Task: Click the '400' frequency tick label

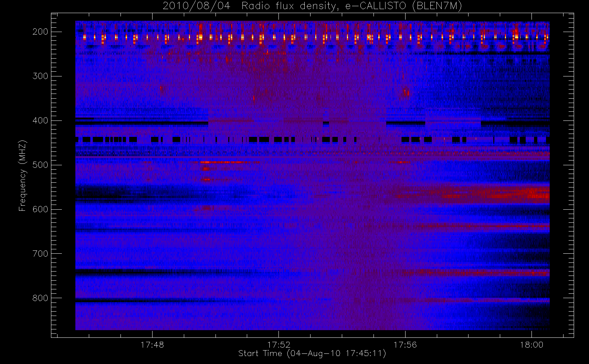Action: pyautogui.click(x=40, y=120)
